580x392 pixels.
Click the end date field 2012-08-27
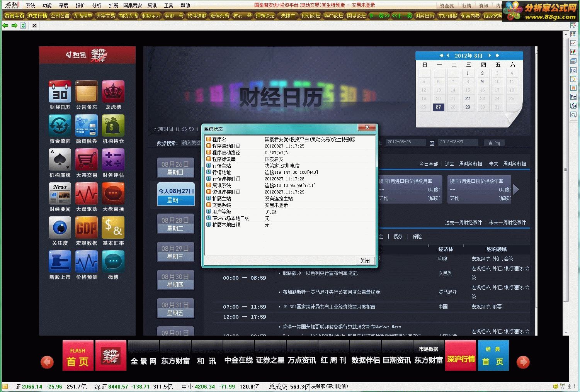point(458,142)
